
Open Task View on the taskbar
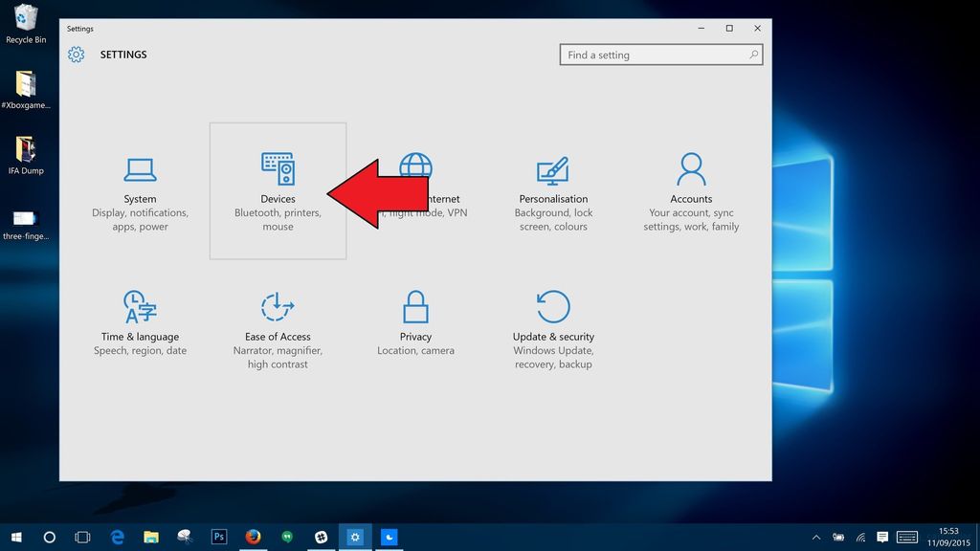(82, 537)
